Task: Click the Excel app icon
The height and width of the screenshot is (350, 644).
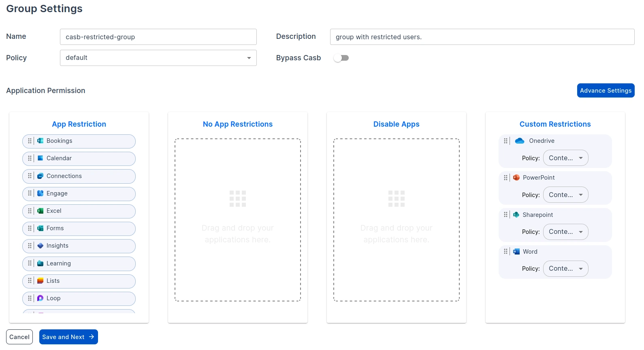Action: (x=41, y=211)
